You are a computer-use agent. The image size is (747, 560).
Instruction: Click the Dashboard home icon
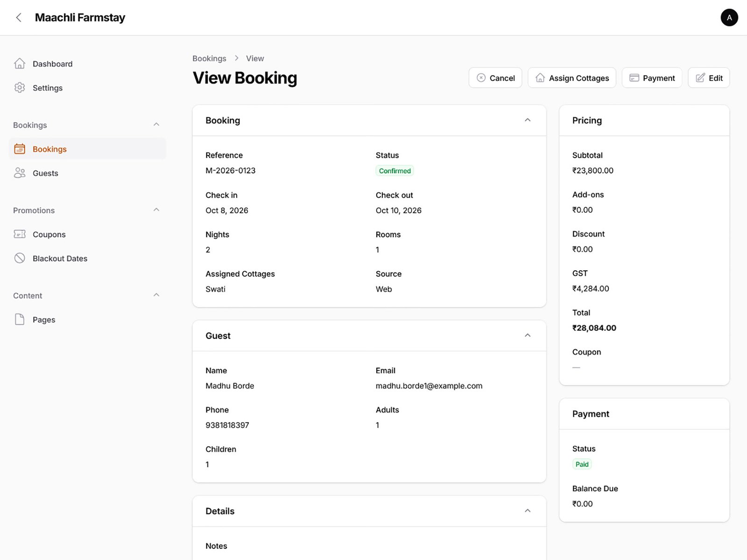coord(20,63)
